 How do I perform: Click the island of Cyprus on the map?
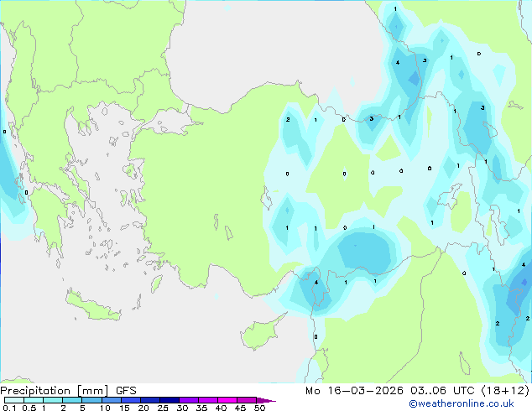coord(261,333)
